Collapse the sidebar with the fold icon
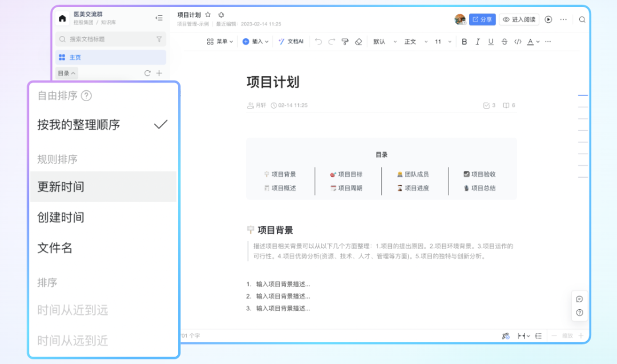 pyautogui.click(x=159, y=18)
